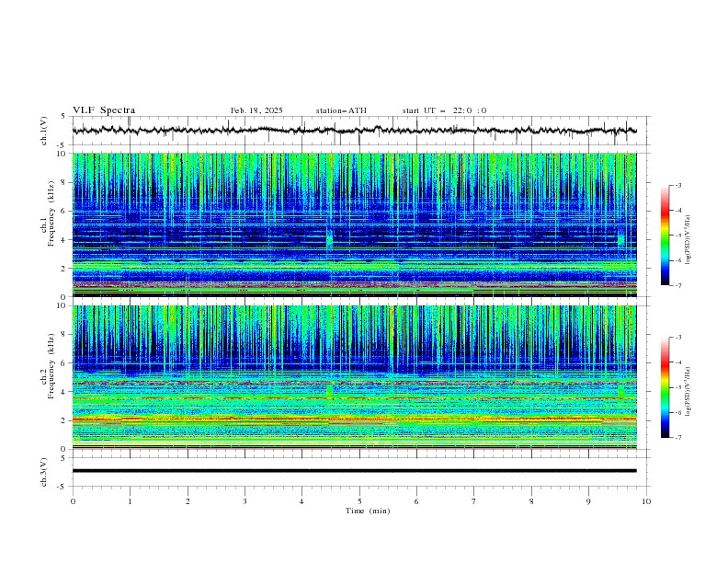Click the "-3" tick on the ch.1 colorbar

(677, 185)
